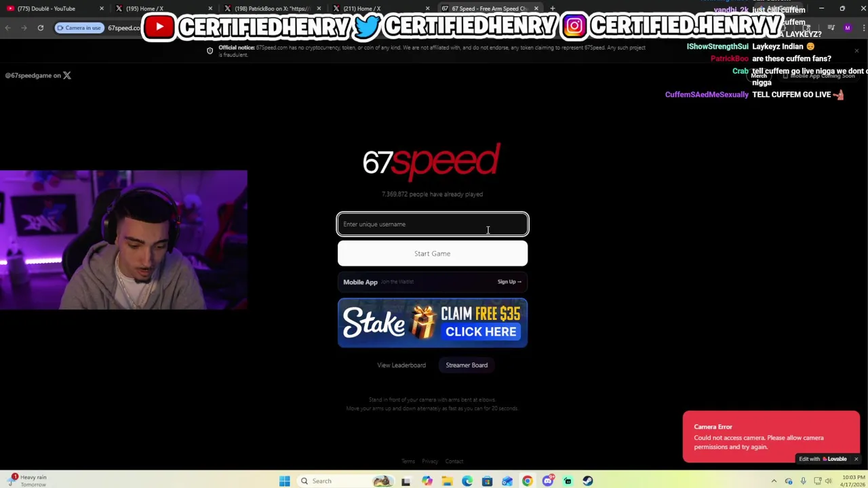Viewport: 868px width, 488px height.
Task: Open Task View from the taskbar
Action: pyautogui.click(x=406, y=481)
